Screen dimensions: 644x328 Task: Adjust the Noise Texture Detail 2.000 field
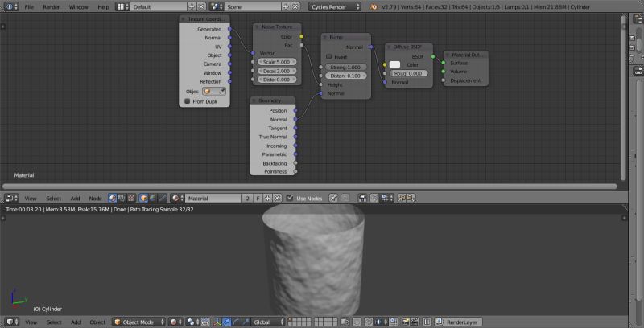tap(277, 71)
